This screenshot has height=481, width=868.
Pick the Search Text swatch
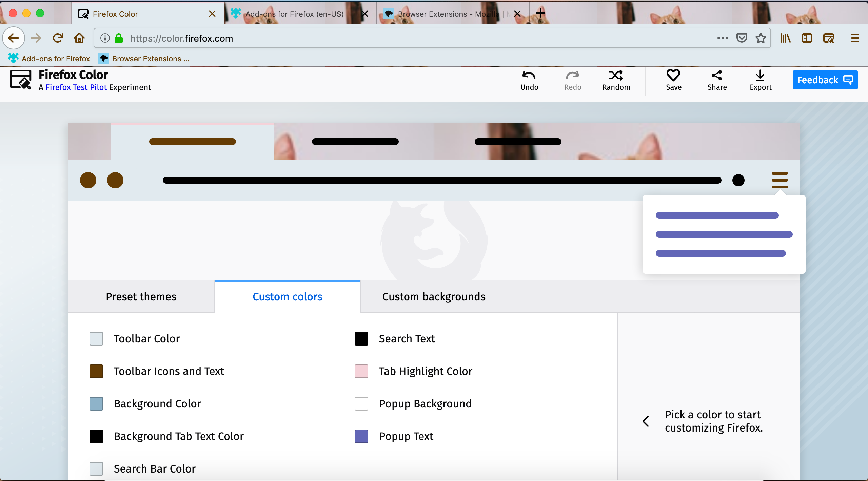pos(361,339)
